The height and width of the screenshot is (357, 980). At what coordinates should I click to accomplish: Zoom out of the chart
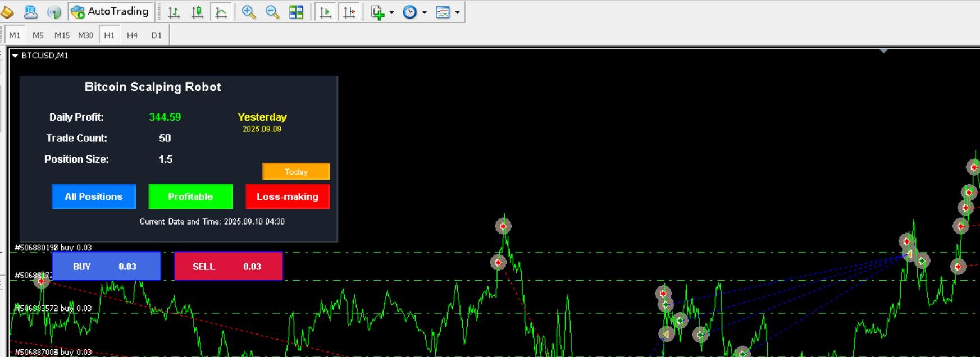(x=272, y=12)
